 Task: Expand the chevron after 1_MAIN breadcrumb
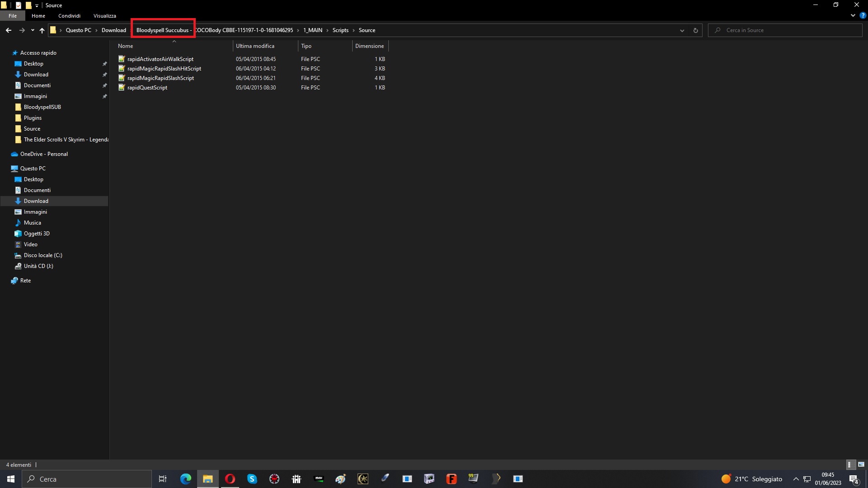click(x=327, y=30)
